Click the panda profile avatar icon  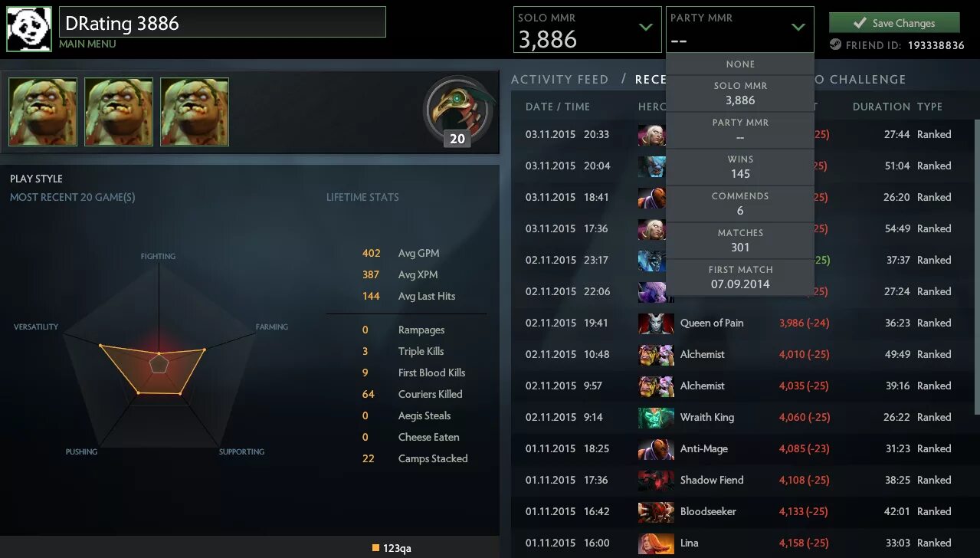[x=29, y=29]
